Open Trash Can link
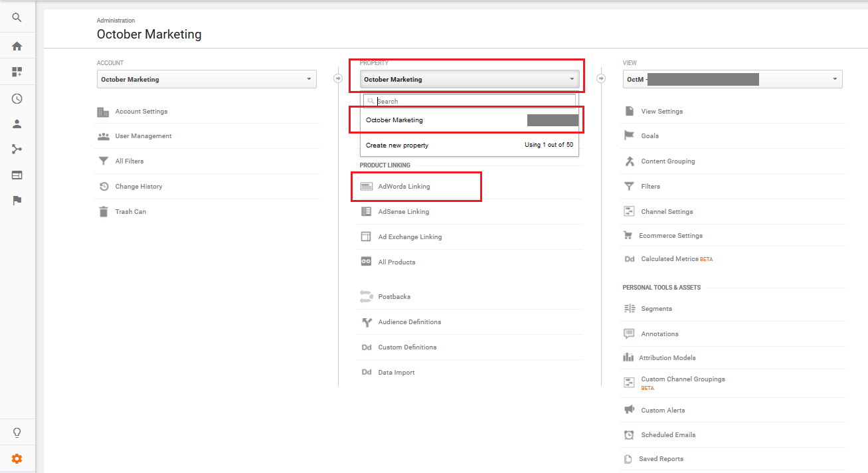868x473 pixels. (x=131, y=212)
